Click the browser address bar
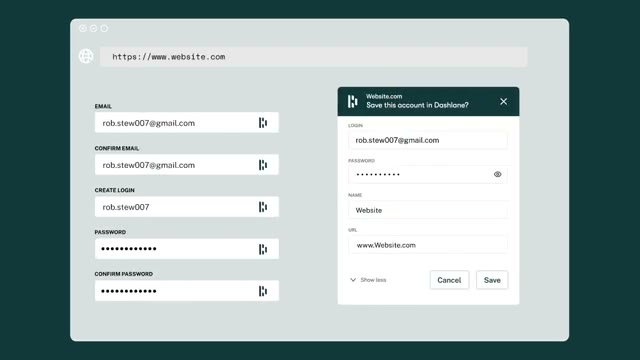The image size is (640, 360). point(314,57)
